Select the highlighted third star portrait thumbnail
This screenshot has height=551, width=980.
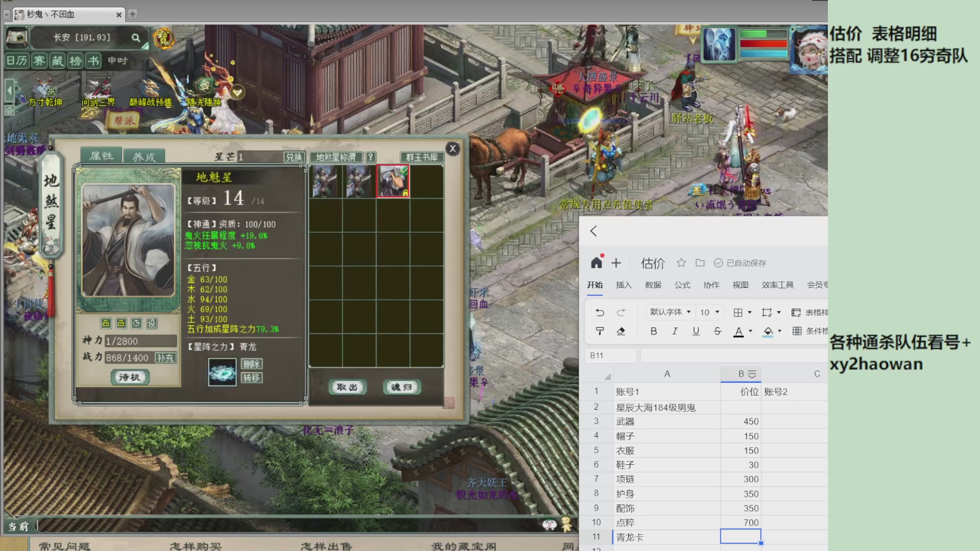click(393, 181)
